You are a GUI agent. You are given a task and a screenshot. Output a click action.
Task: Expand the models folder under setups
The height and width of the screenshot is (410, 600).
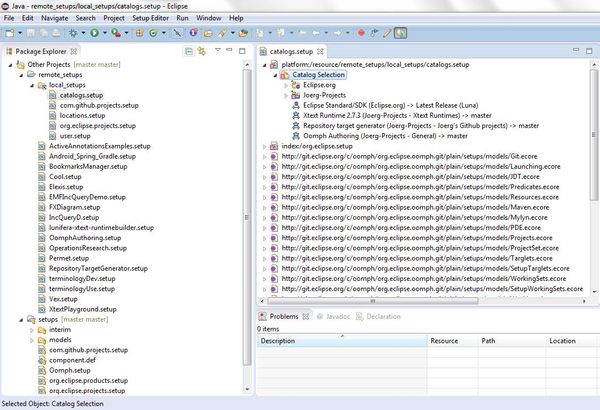pyautogui.click(x=32, y=340)
